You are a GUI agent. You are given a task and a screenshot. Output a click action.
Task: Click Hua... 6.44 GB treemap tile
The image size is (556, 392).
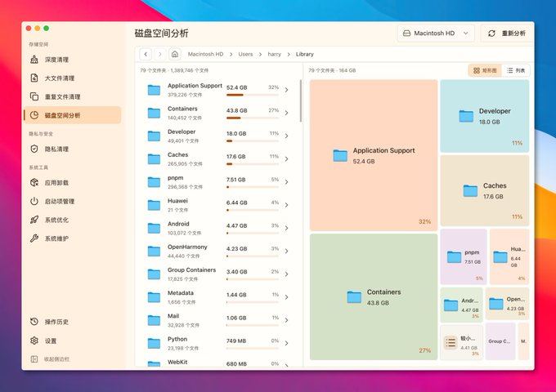509,256
